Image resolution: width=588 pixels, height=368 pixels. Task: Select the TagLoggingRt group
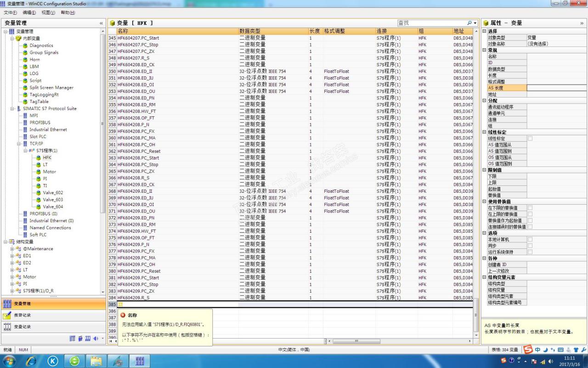coord(44,94)
